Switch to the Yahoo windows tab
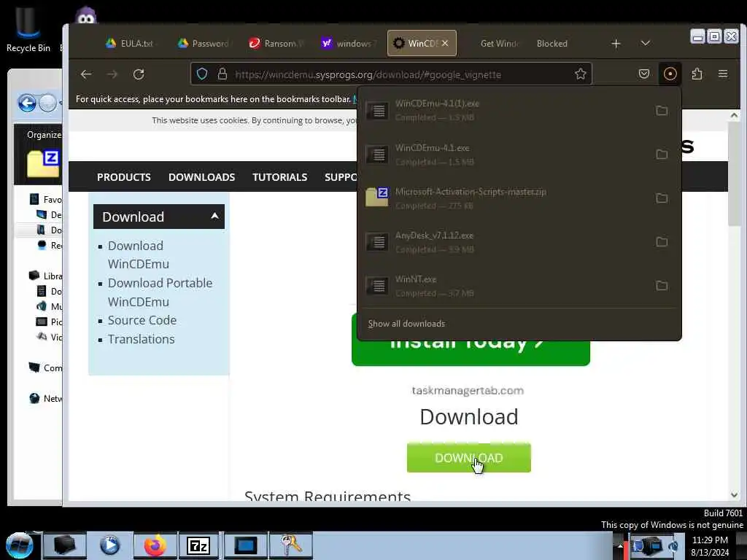 click(347, 43)
